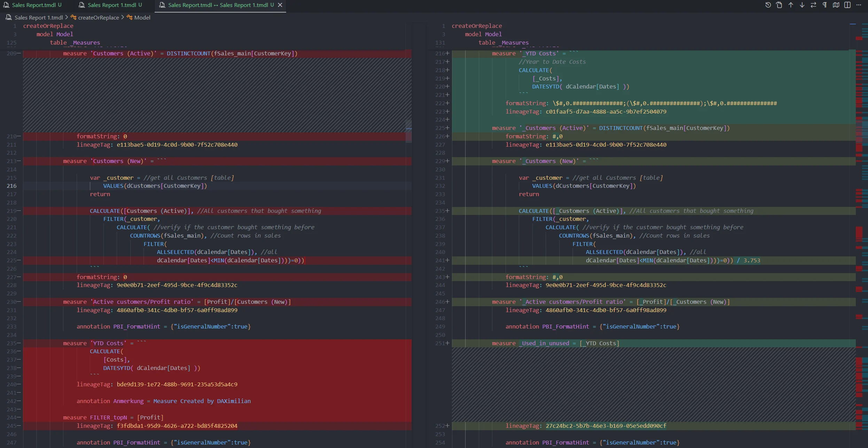Click deleted-line marker at left line 209

click(x=19, y=53)
